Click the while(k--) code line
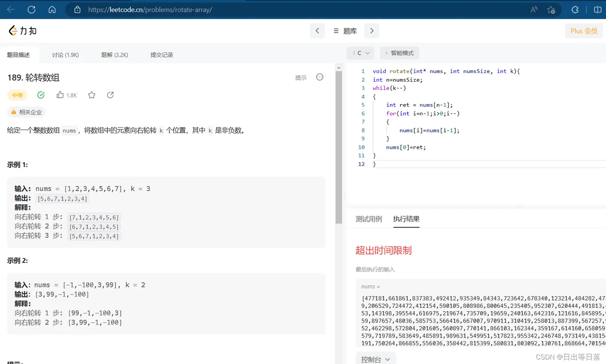This screenshot has width=606, height=364. tap(389, 88)
